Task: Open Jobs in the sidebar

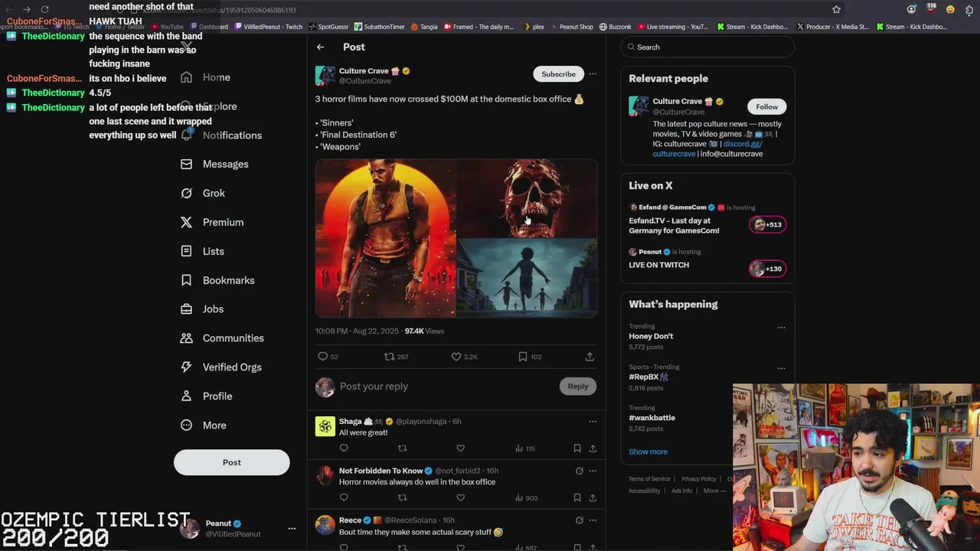Action: click(x=202, y=309)
